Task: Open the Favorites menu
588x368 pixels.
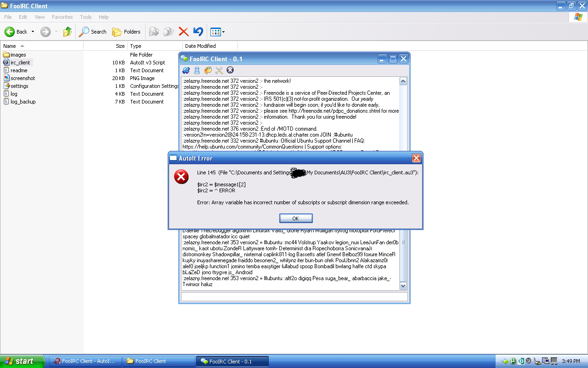Action: click(62, 17)
